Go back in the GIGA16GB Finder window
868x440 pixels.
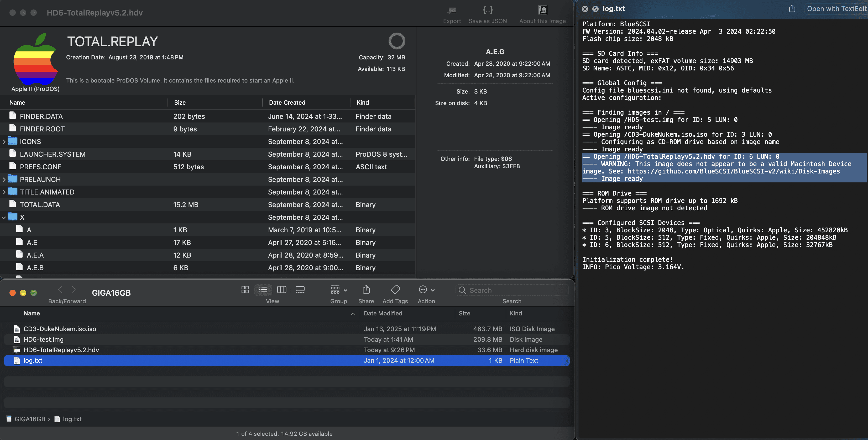pyautogui.click(x=60, y=289)
